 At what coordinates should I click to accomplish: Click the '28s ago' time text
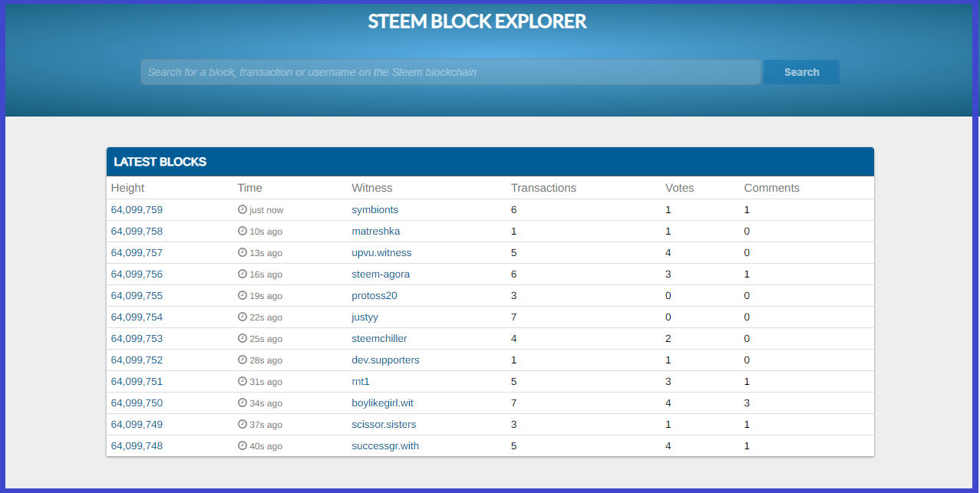click(266, 360)
